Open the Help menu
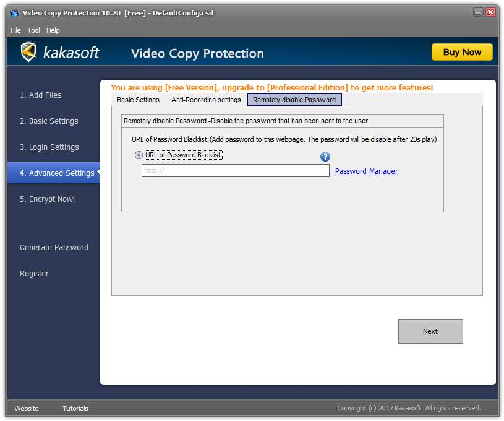 pos(53,30)
